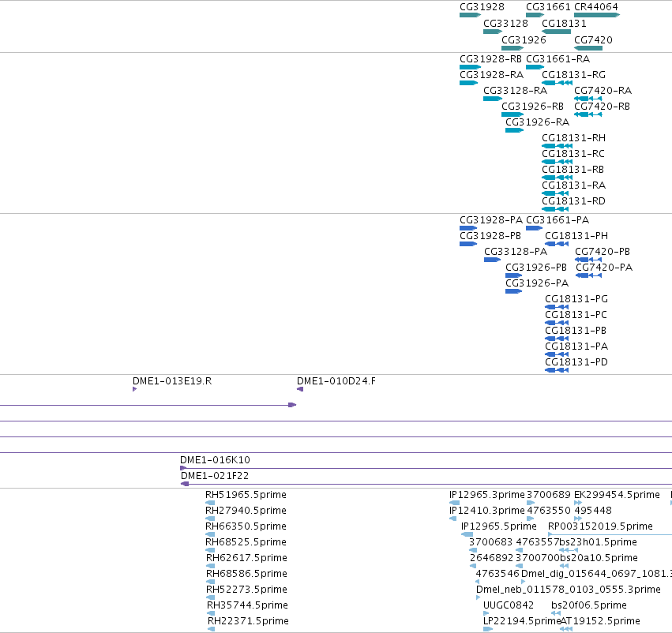Select transcript CG31926-RA

point(537,122)
